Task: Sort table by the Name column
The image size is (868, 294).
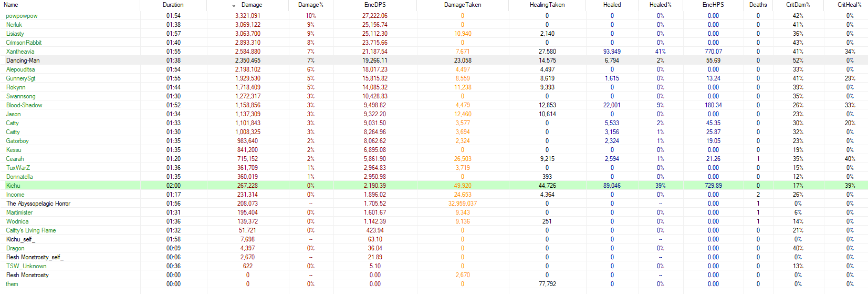Action: 11,5
